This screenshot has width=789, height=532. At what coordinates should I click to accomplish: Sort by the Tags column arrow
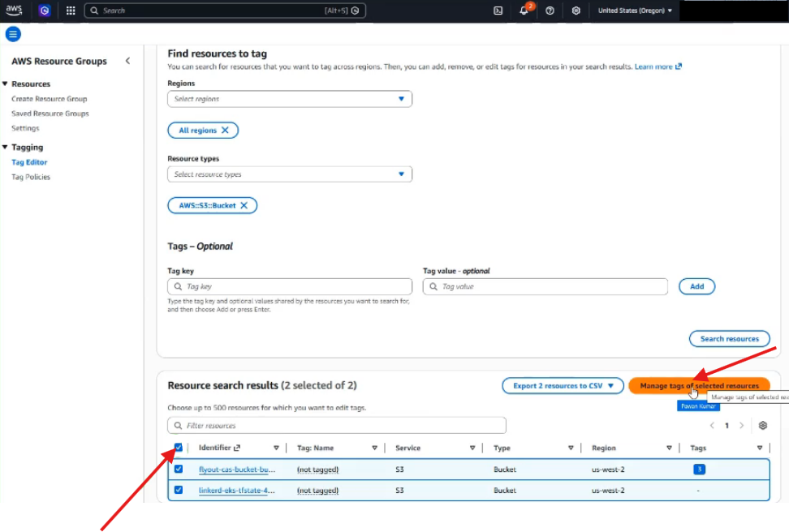point(759,448)
